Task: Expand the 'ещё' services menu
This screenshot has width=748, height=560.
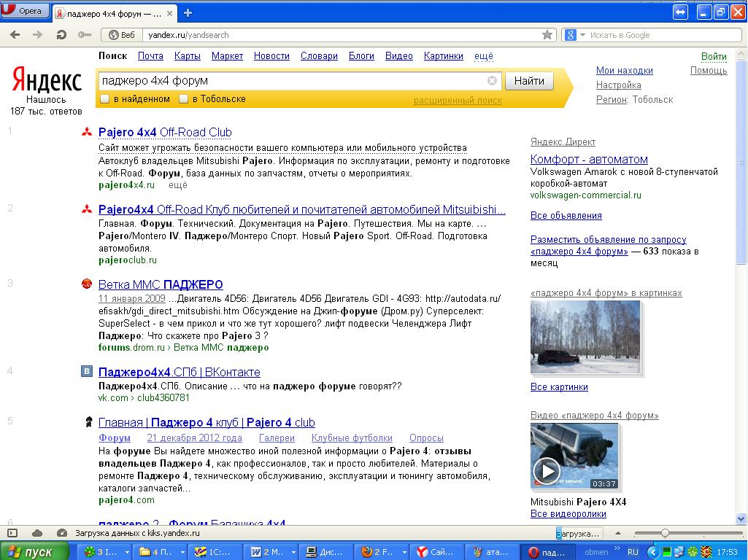Action: coord(483,56)
